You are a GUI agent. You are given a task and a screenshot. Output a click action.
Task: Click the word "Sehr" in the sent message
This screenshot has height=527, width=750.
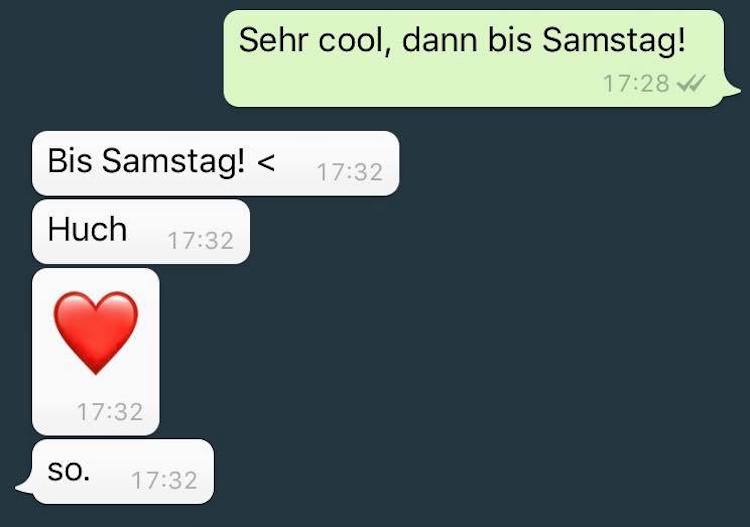[x=273, y=40]
